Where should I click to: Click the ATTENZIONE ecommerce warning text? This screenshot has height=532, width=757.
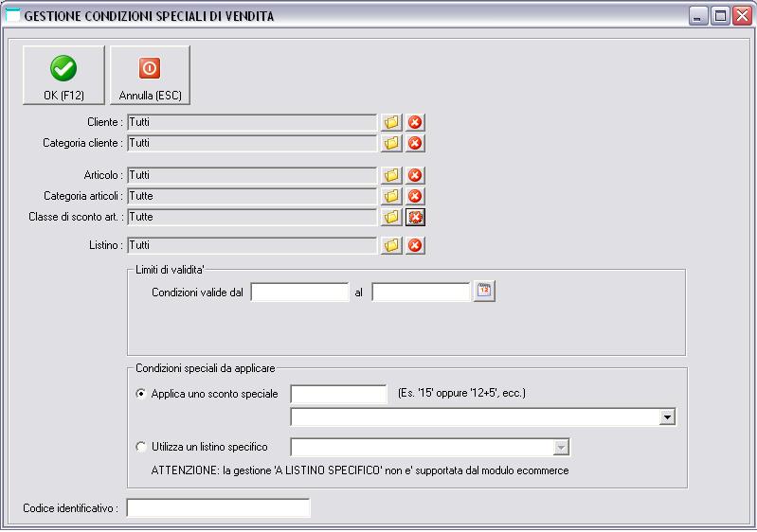tap(360, 470)
